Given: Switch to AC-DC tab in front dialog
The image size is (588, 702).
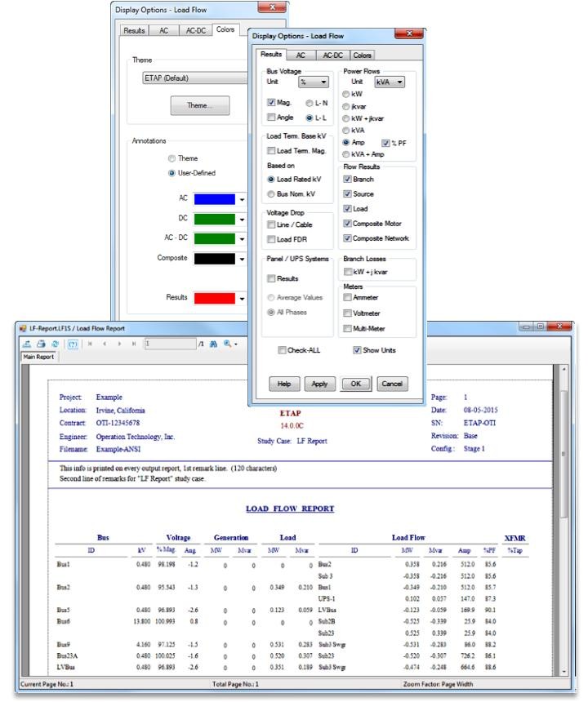Looking at the screenshot, I should 332,55.
